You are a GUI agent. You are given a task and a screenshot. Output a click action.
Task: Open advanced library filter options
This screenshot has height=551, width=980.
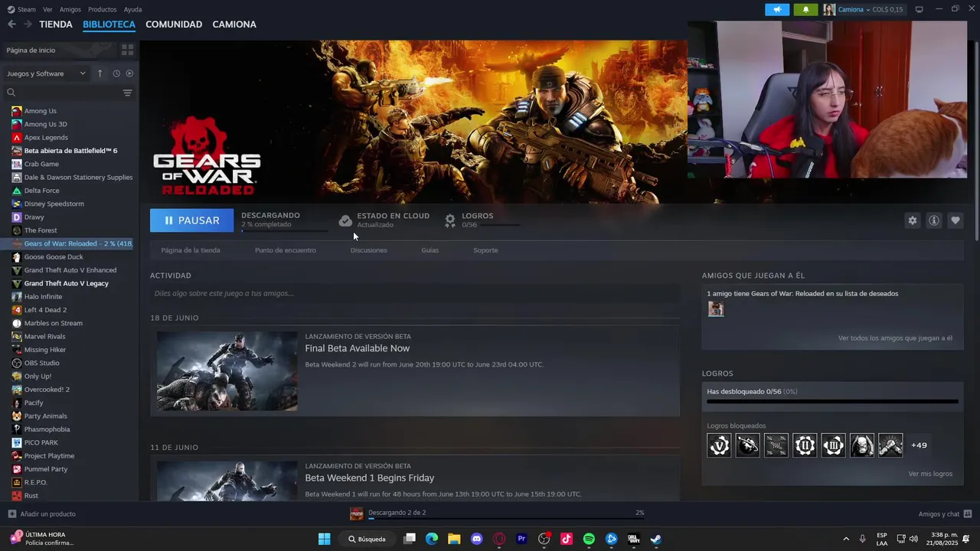(x=127, y=93)
